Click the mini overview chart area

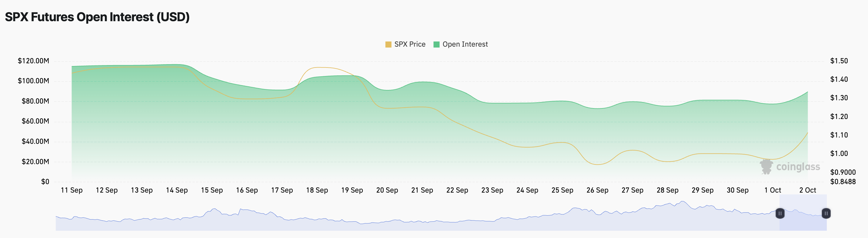point(441,213)
